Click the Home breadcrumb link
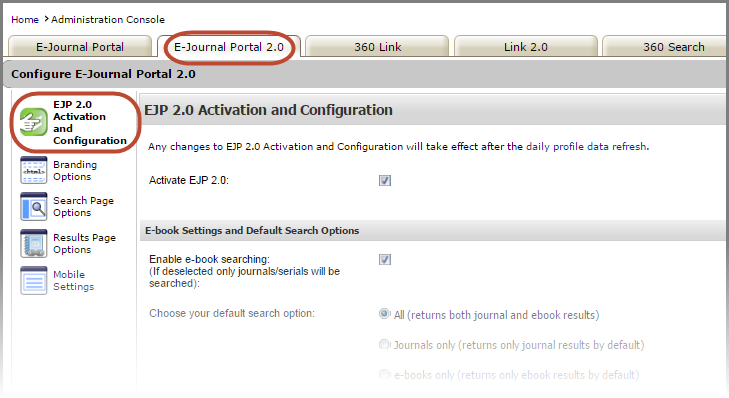This screenshot has width=729, height=398. tap(25, 20)
